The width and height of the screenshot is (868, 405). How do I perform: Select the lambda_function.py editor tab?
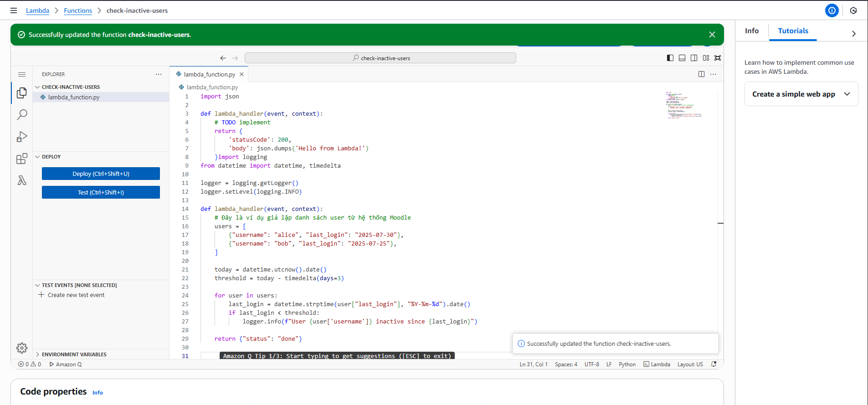coord(209,74)
